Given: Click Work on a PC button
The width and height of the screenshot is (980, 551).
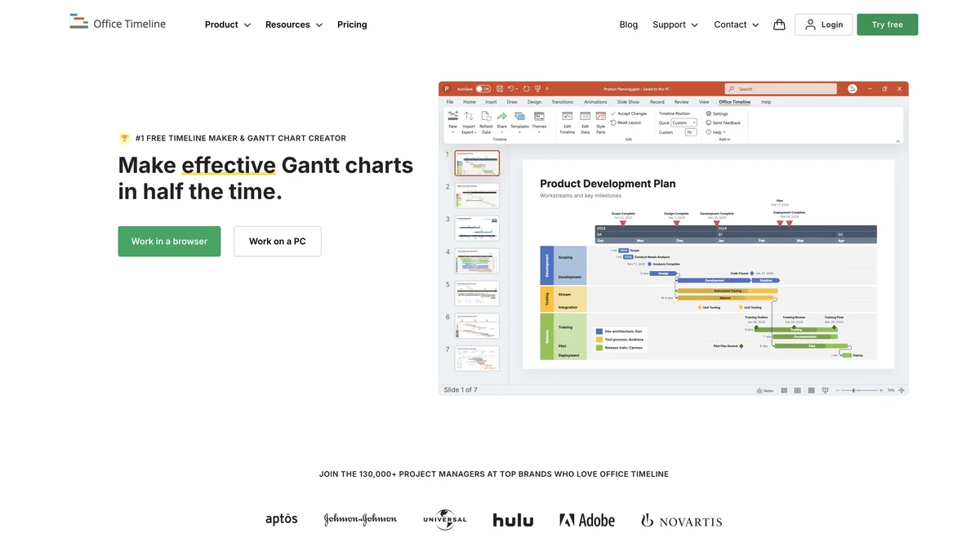Looking at the screenshot, I should (x=278, y=242).
